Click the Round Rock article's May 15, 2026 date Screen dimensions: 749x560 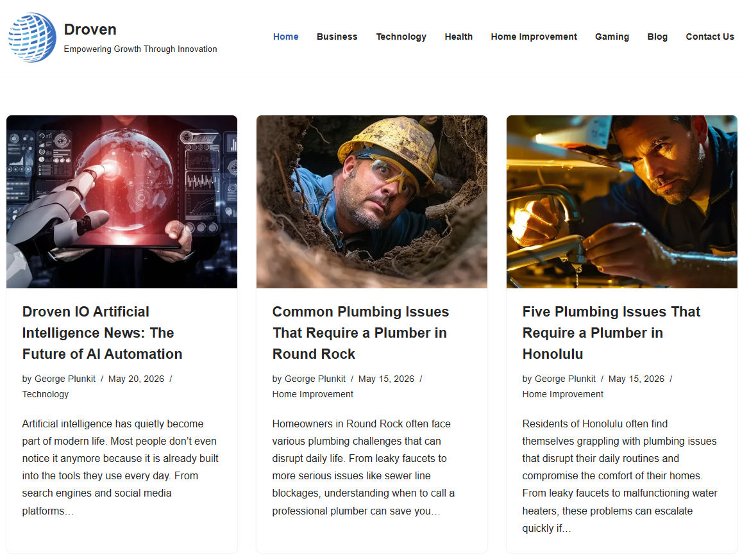[x=387, y=379]
